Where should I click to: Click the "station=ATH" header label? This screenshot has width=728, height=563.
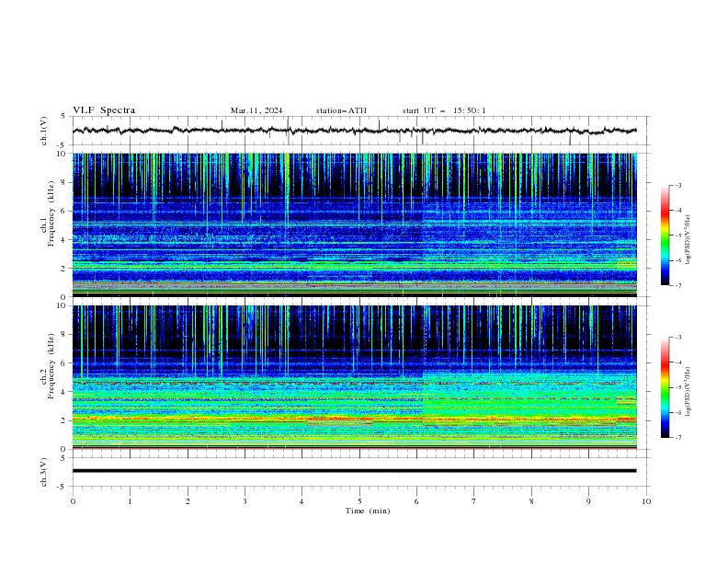tap(341, 110)
